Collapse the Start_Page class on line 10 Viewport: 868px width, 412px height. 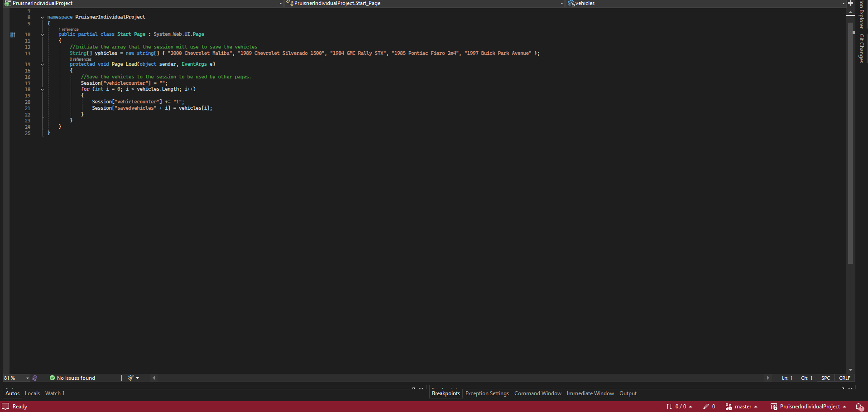click(x=42, y=34)
